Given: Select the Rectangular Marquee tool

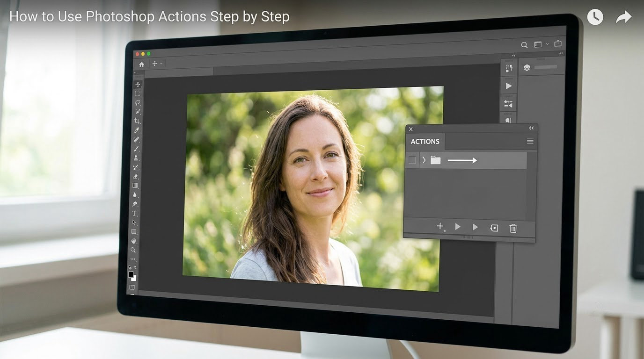Looking at the screenshot, I should 138,93.
